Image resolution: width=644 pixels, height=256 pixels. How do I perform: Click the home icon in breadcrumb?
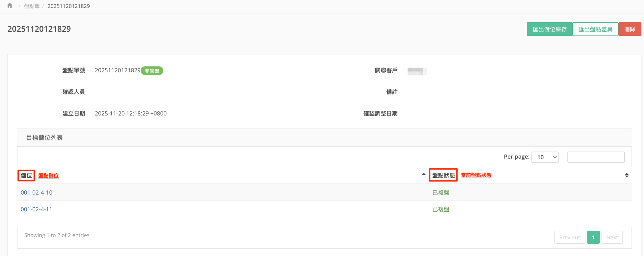click(10, 6)
